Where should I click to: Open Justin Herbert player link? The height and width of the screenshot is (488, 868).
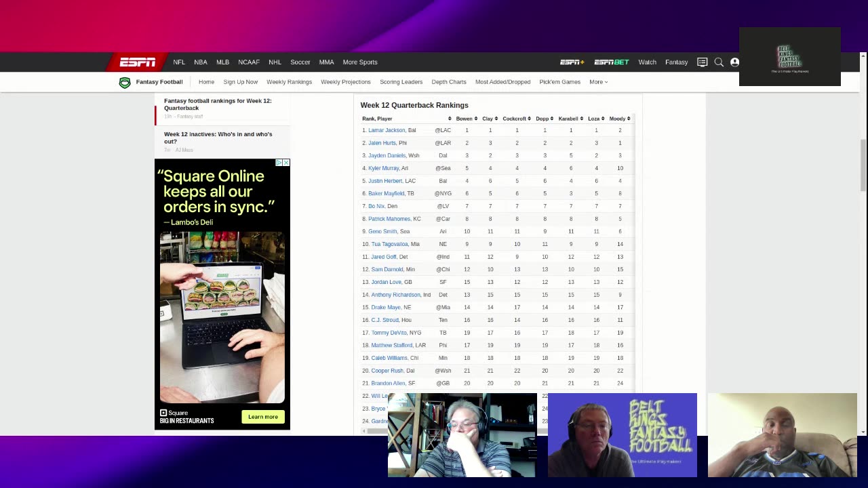tap(385, 181)
